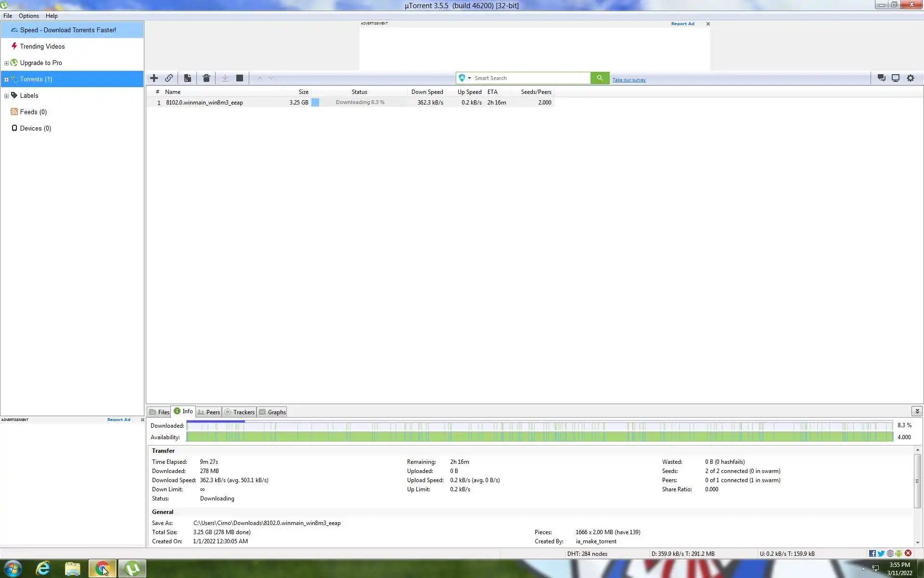Expand the Upgrade to Pro node
The height and width of the screenshot is (578, 924).
[x=6, y=63]
